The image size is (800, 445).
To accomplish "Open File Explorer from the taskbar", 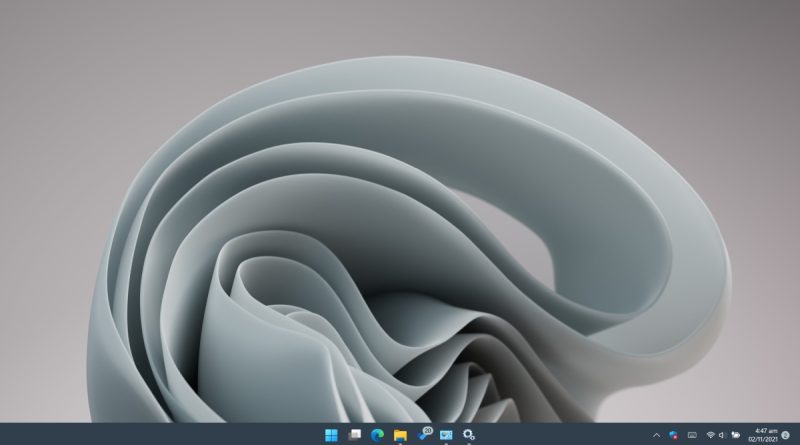I will [x=401, y=435].
